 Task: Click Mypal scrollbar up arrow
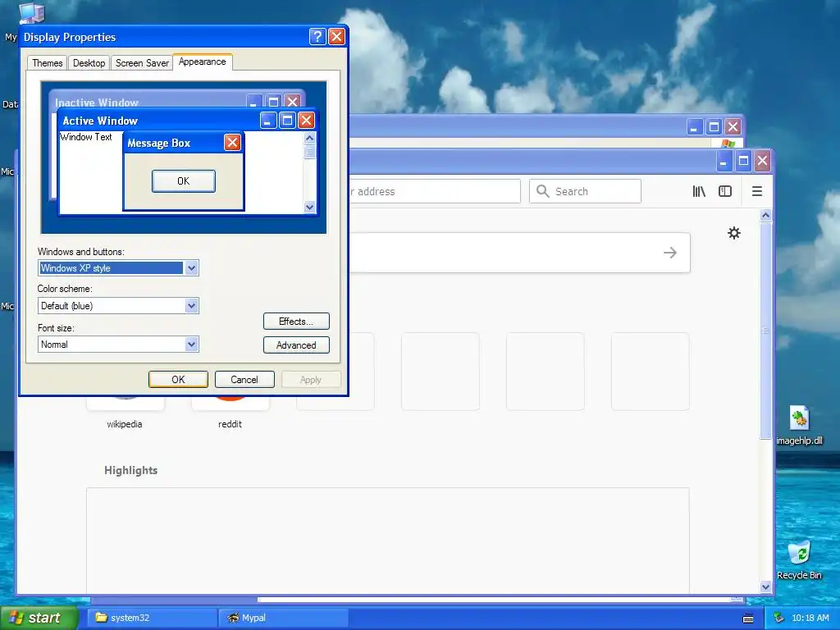[x=765, y=216]
